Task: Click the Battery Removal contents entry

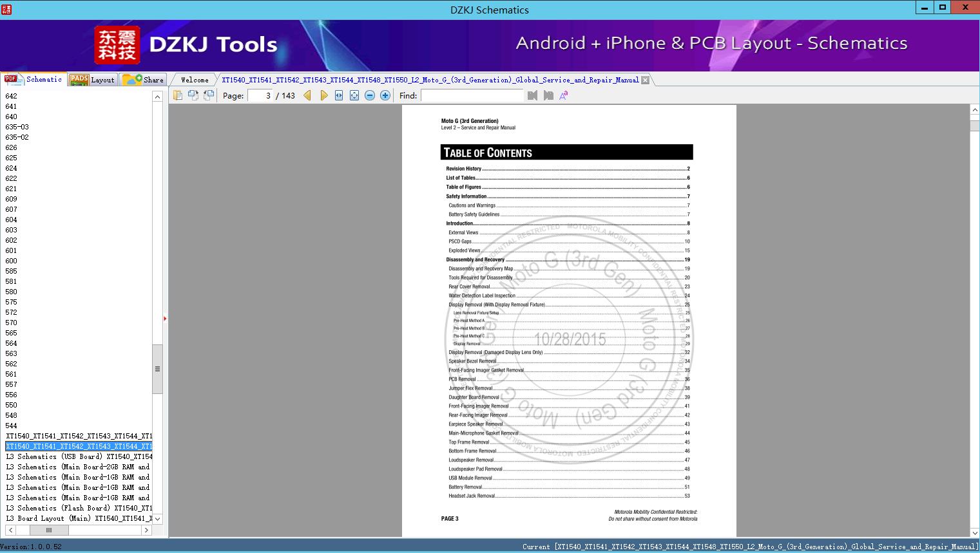Action: 569,487
